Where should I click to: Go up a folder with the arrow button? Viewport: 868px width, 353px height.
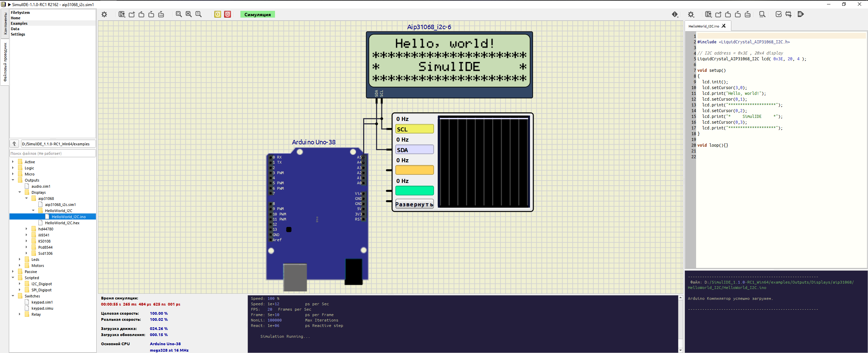(14, 144)
